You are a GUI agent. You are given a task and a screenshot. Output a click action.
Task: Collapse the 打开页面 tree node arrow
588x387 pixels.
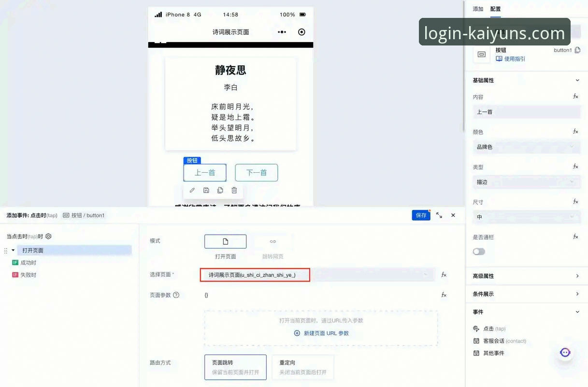(13, 251)
